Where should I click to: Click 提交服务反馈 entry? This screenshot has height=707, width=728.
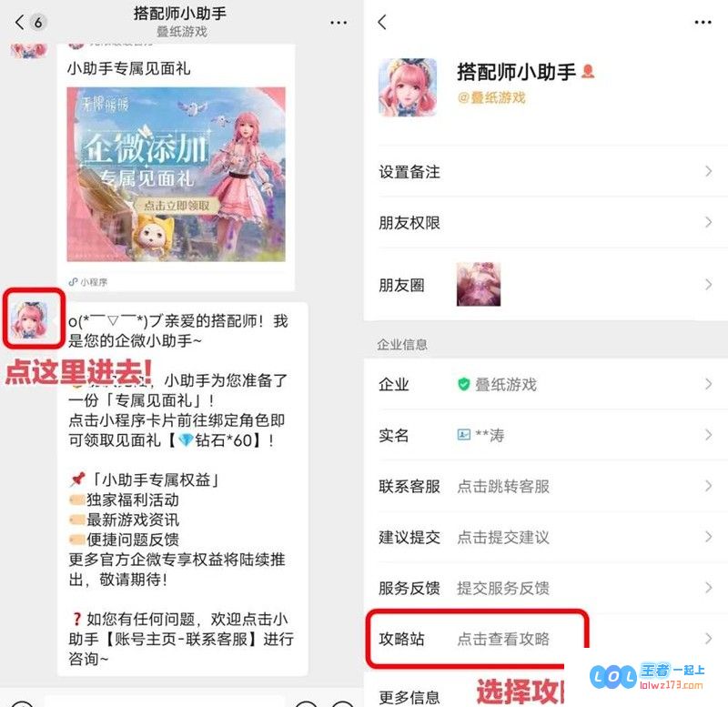(x=503, y=588)
